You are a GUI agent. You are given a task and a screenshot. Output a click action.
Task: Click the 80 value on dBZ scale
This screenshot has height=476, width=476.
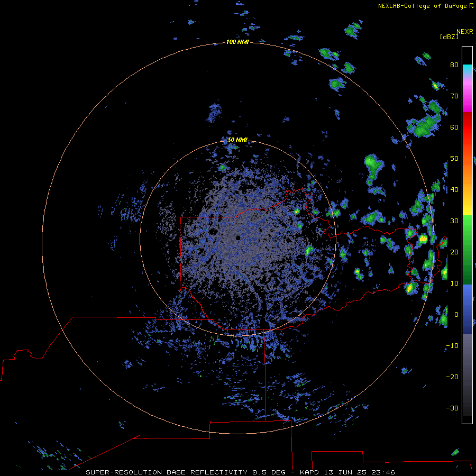(x=454, y=65)
